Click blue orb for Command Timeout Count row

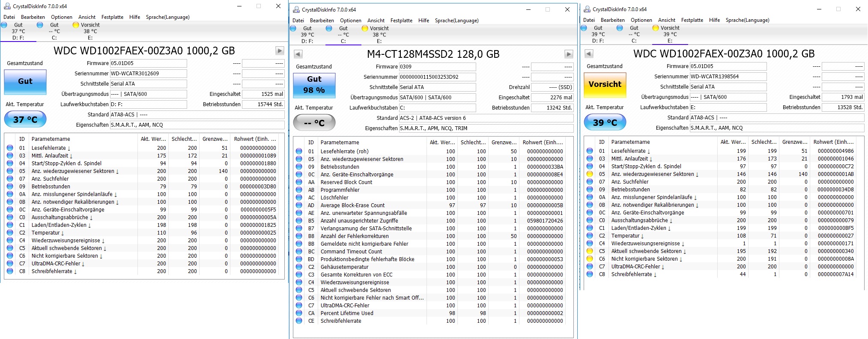pos(299,252)
